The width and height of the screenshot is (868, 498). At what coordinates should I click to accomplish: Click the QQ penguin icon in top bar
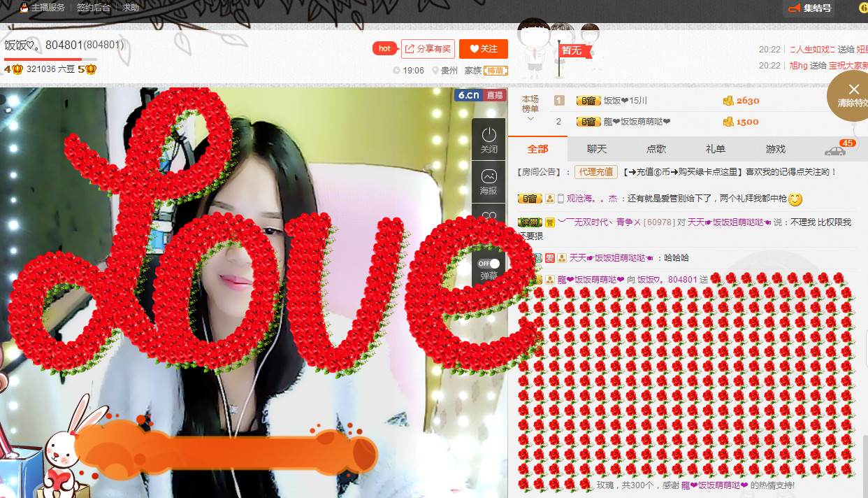click(24, 8)
